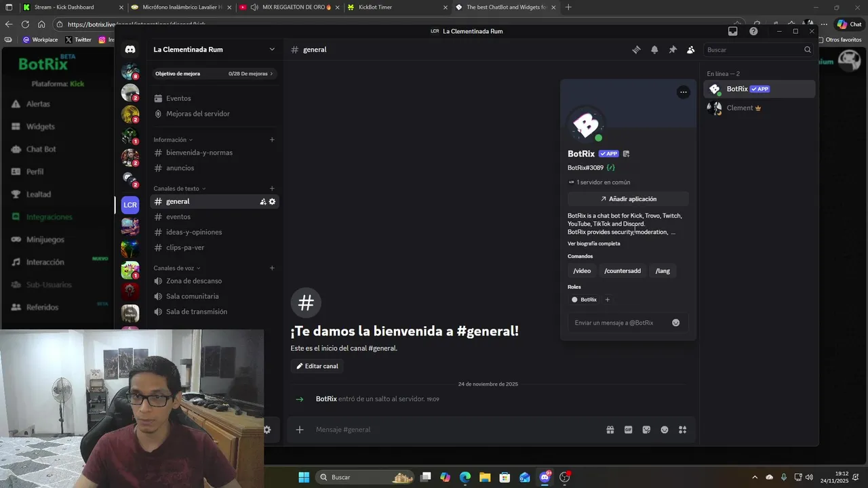
Task: Open Eventos in the server sidebar
Action: (214, 98)
